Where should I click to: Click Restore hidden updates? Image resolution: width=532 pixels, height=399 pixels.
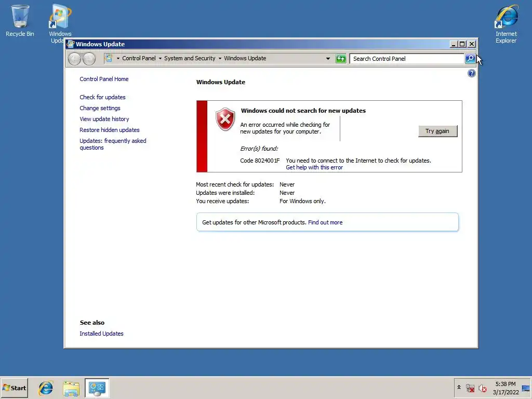[x=109, y=130]
